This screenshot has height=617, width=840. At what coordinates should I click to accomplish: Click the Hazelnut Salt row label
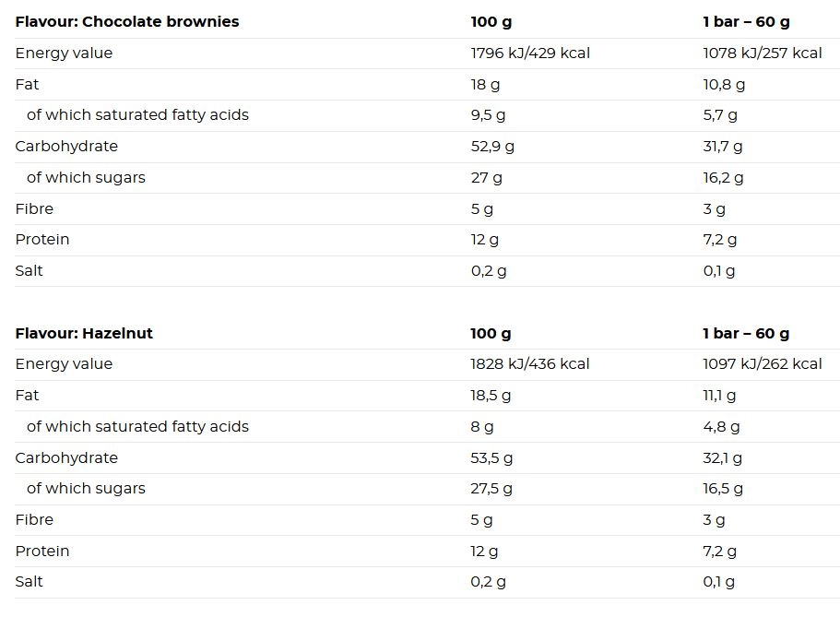(x=29, y=581)
